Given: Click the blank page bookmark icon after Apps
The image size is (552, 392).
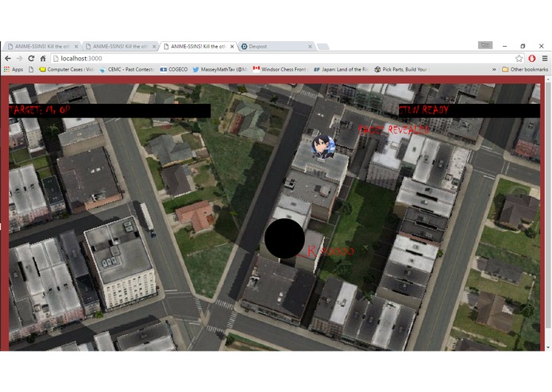Looking at the screenshot, I should (x=31, y=70).
